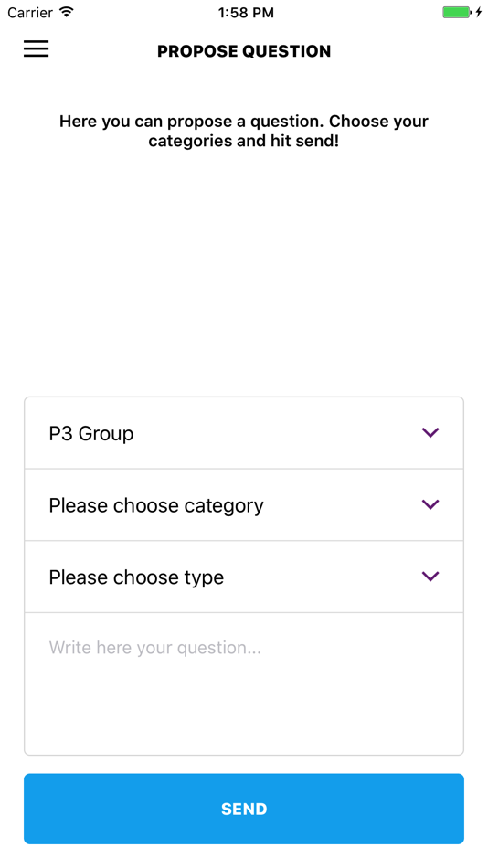Tap the charging bolt icon beside battery

click(x=479, y=12)
